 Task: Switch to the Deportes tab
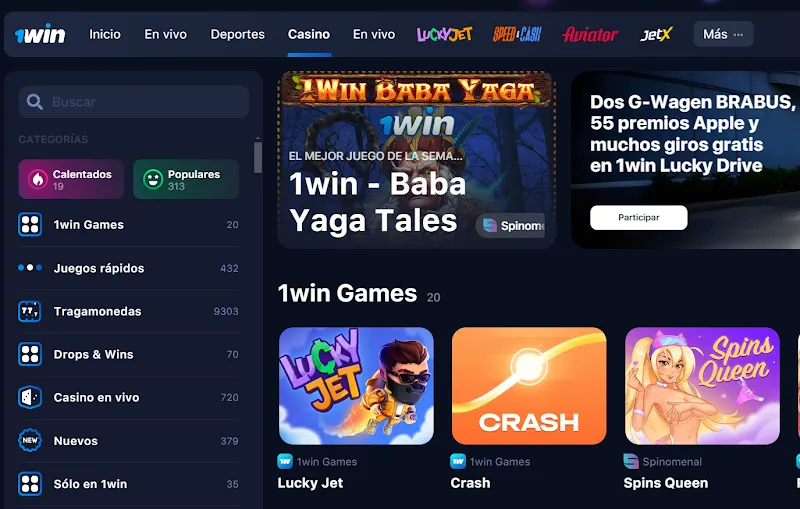[238, 34]
